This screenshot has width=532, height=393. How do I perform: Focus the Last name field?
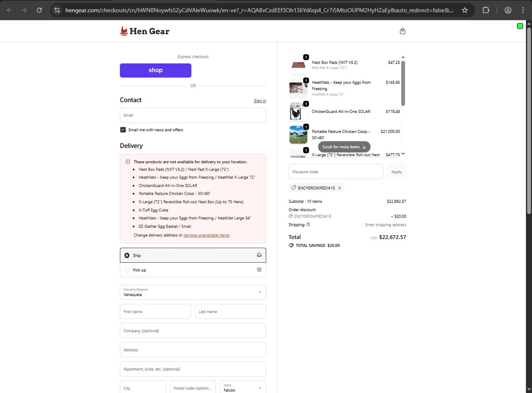click(x=231, y=311)
